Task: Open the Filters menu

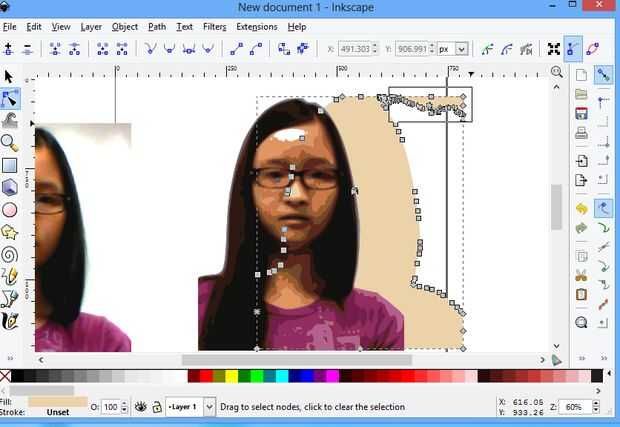Action: (215, 27)
